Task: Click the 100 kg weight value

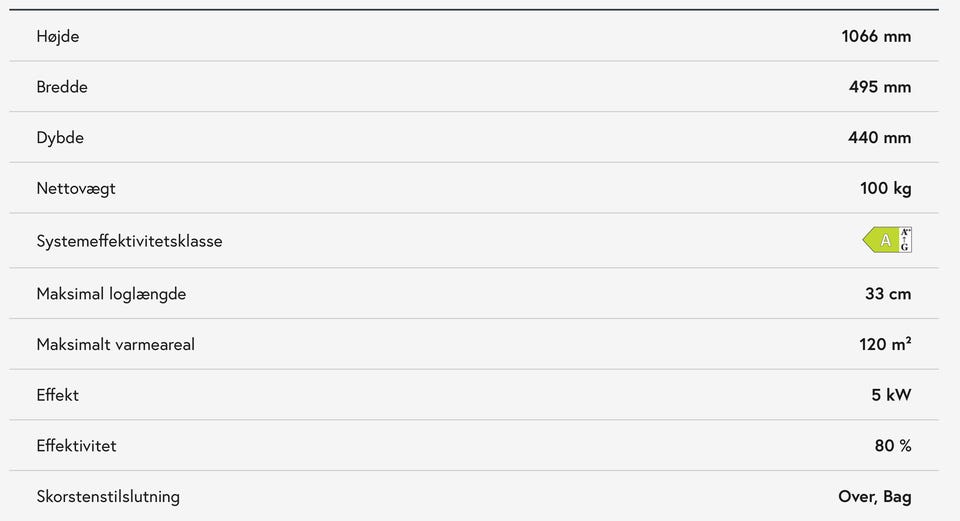Action: (x=885, y=189)
